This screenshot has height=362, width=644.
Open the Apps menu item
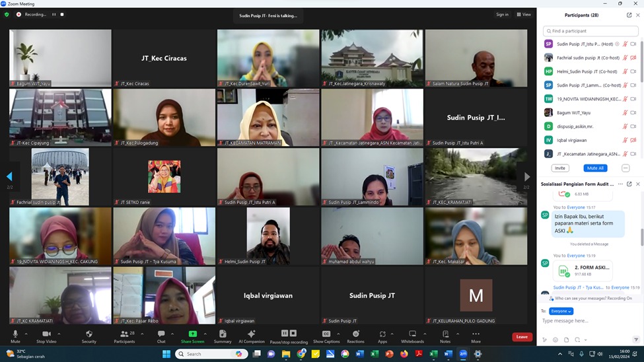[382, 334]
